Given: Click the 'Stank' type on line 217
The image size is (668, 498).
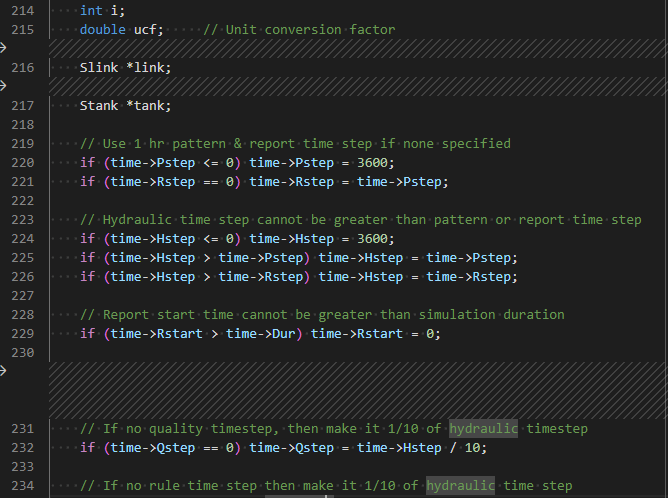Looking at the screenshot, I should [99, 106].
